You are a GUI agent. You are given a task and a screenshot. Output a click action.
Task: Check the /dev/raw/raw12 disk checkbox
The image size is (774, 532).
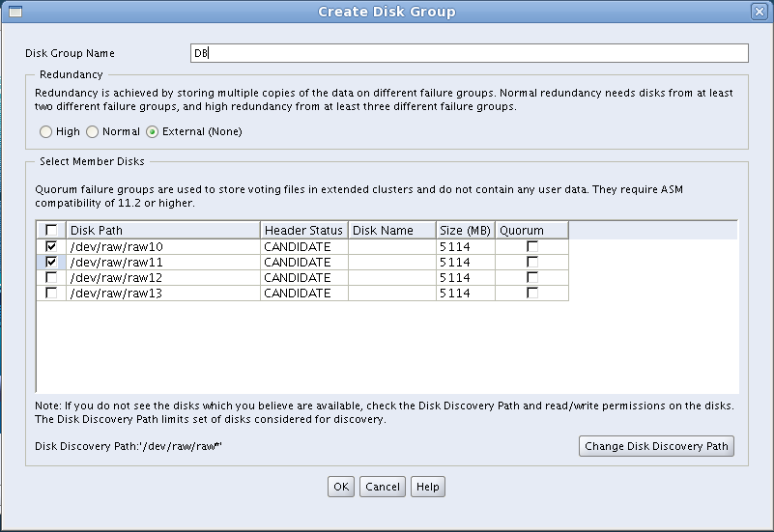click(51, 277)
